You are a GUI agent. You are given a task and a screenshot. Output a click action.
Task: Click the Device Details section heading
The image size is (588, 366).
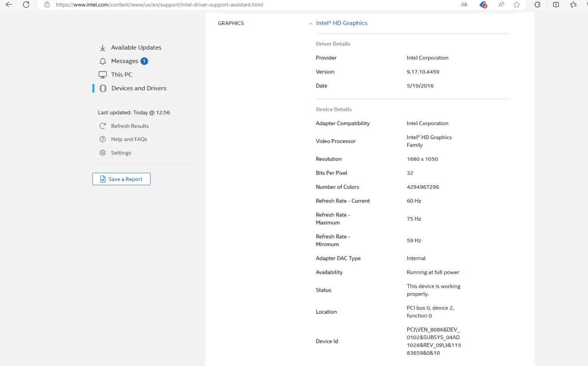click(334, 109)
